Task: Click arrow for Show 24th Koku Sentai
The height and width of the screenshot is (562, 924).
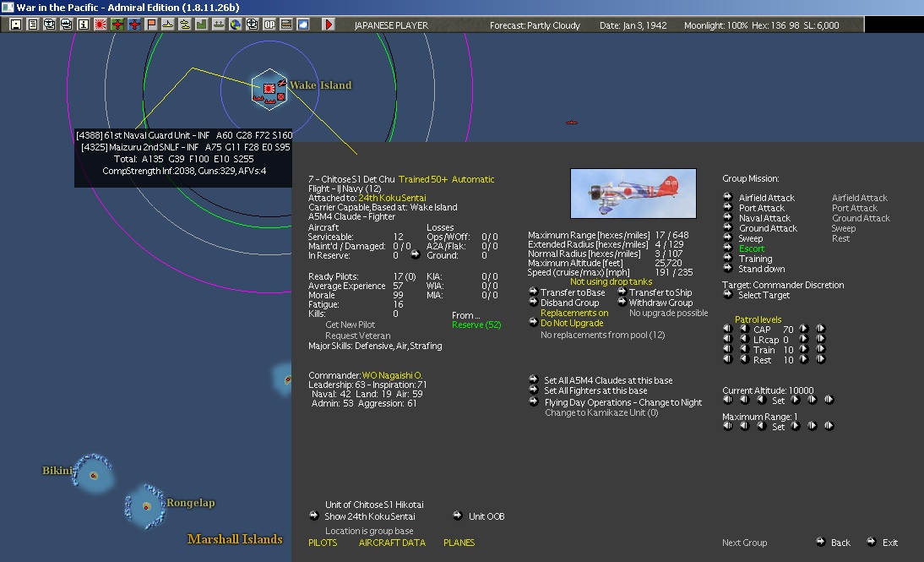Action: (x=313, y=516)
